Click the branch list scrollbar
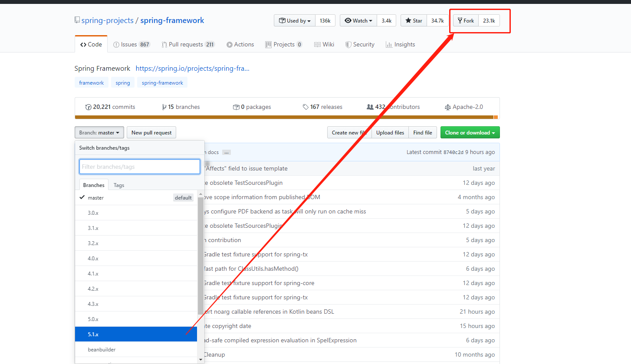Screen dimensions: 631x364 point(200,255)
